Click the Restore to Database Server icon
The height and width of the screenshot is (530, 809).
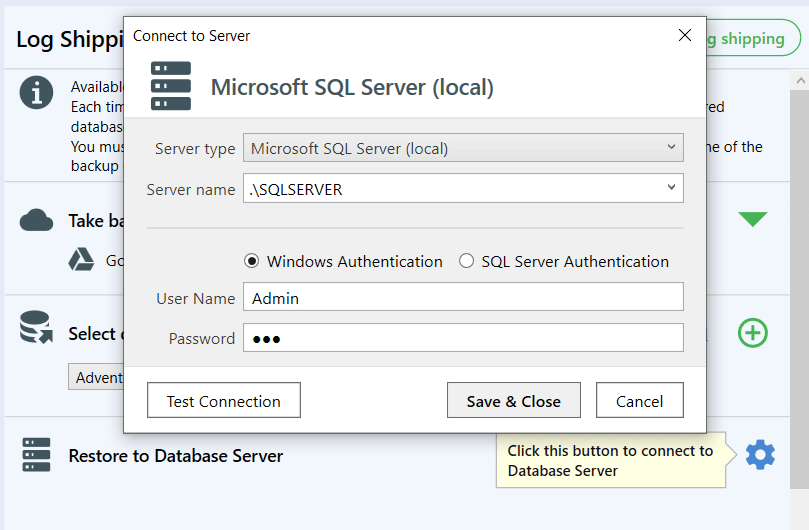pyautogui.click(x=36, y=455)
